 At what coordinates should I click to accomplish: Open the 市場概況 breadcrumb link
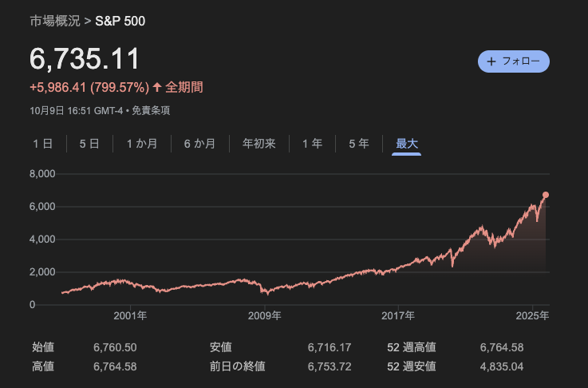pyautogui.click(x=55, y=19)
